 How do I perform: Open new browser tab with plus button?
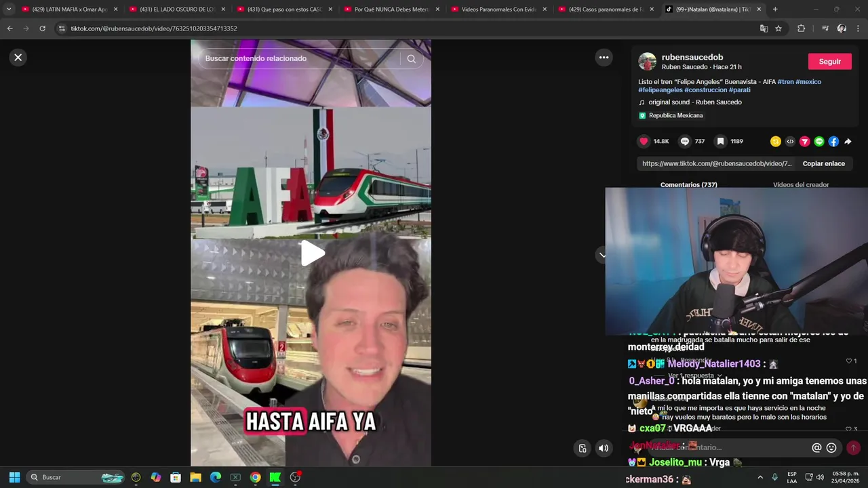(x=775, y=9)
